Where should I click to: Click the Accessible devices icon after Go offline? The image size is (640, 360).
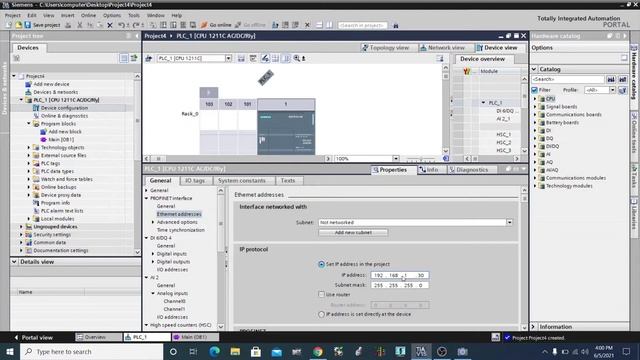(275, 25)
